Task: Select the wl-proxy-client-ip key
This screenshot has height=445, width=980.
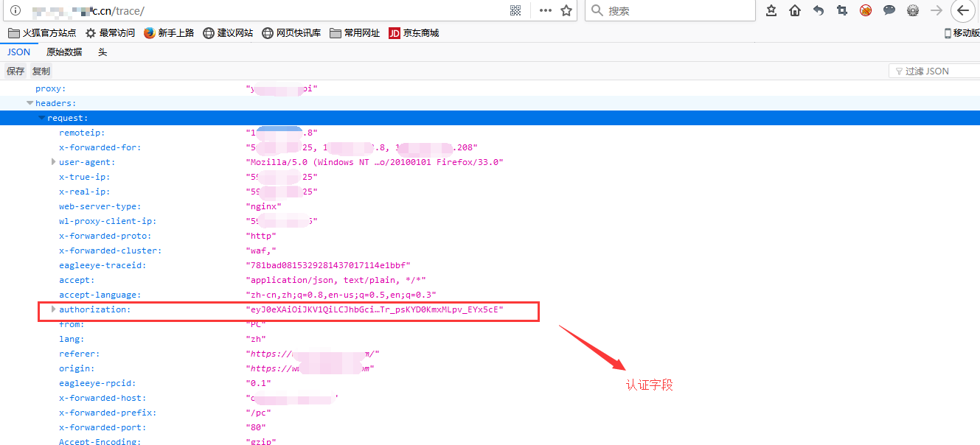Action: pos(108,221)
